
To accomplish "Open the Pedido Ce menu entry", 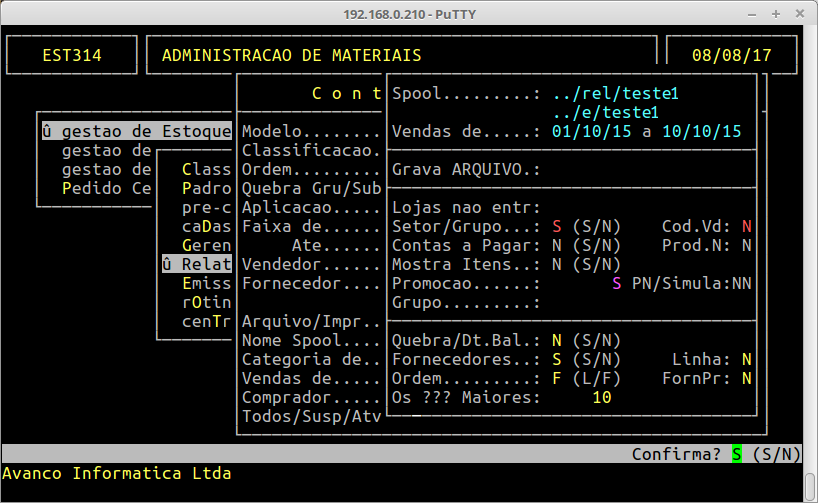I will pyautogui.click(x=106, y=188).
